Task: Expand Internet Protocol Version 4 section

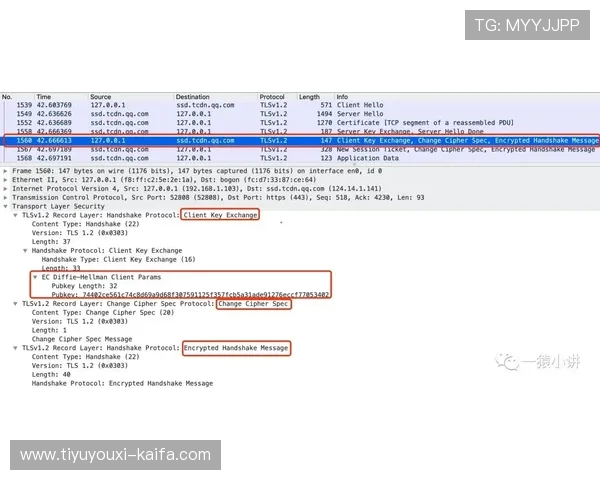Action: (x=7, y=188)
